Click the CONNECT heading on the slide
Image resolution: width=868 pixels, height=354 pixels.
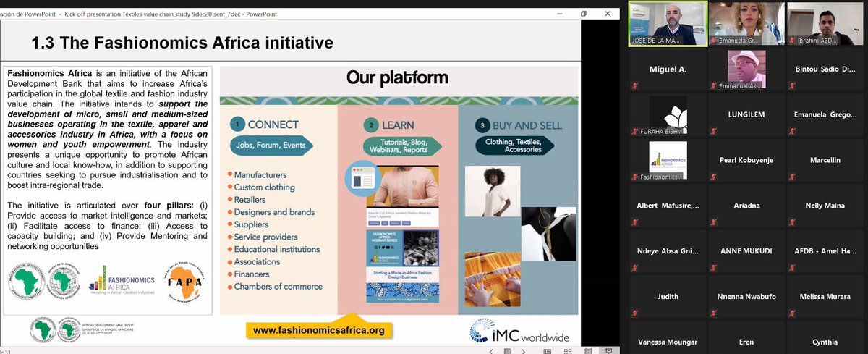[272, 125]
